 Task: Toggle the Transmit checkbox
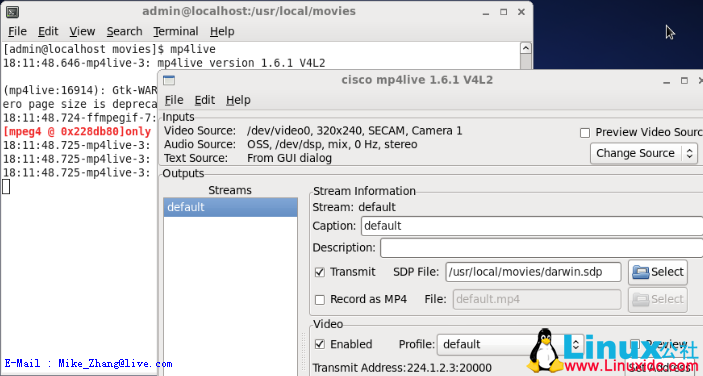click(x=320, y=272)
